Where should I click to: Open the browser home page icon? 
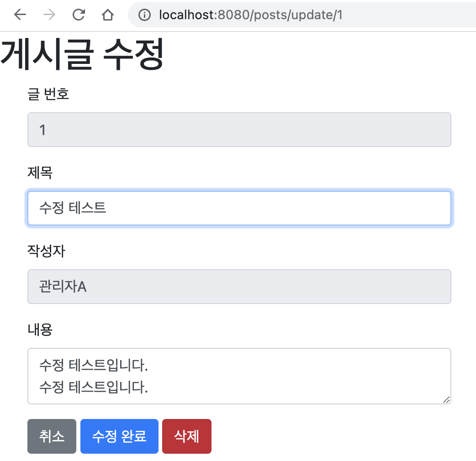coord(107,15)
